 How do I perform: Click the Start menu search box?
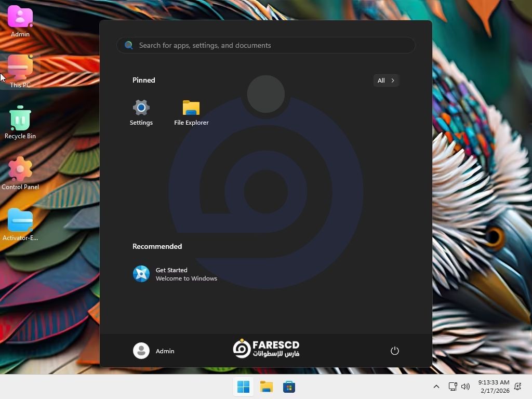click(x=266, y=45)
